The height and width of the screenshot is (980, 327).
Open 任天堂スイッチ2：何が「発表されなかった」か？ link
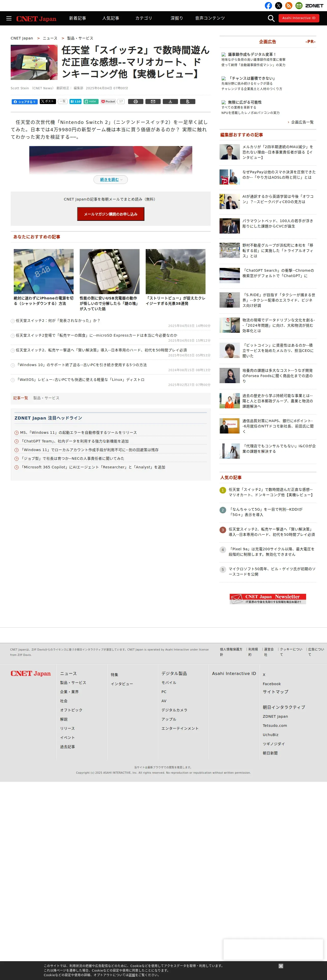[x=58, y=321]
